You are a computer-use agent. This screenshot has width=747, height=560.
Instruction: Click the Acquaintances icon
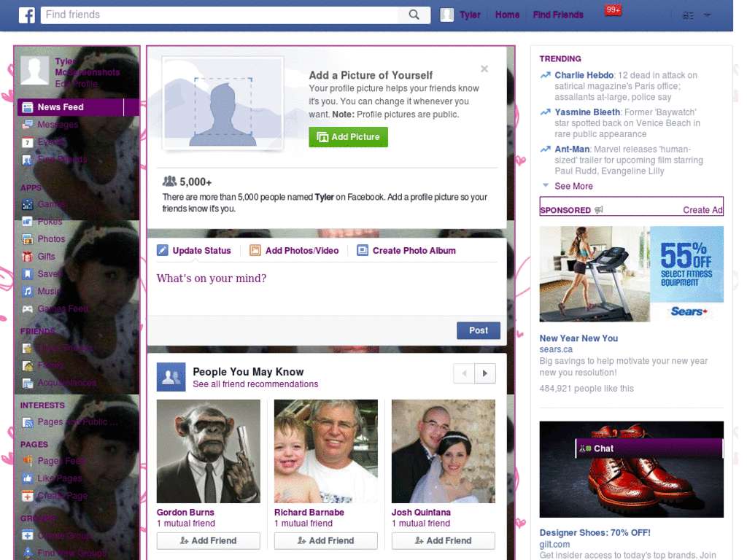click(x=27, y=383)
